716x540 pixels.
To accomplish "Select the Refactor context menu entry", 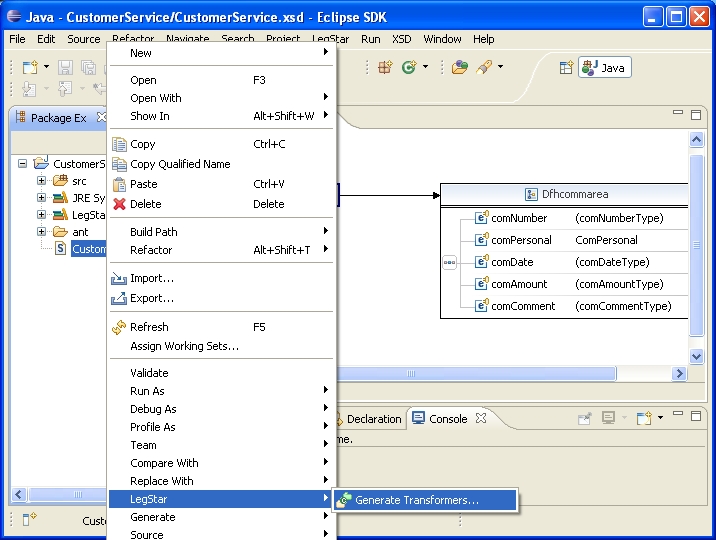I will coord(222,250).
